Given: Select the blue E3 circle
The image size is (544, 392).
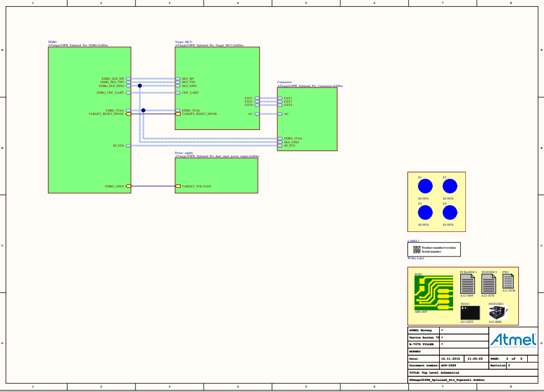Looking at the screenshot, I should [x=425, y=212].
